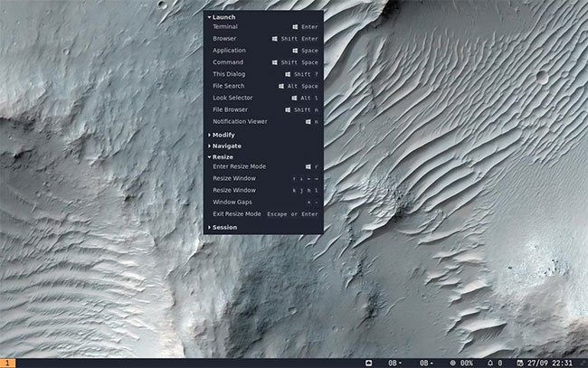Click the Super key icon in File Search row
Screen dimensions: 588x368
280,86
